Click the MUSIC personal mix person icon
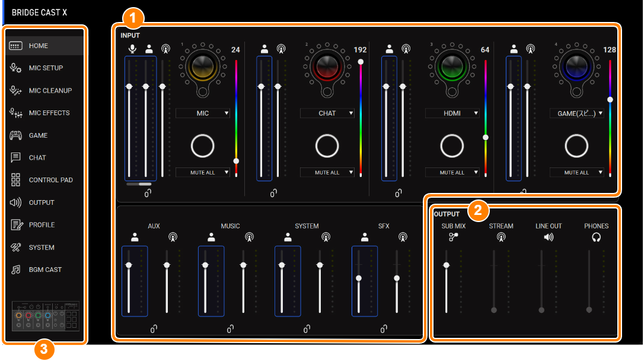Screen dimensions: 644x361 (211, 237)
